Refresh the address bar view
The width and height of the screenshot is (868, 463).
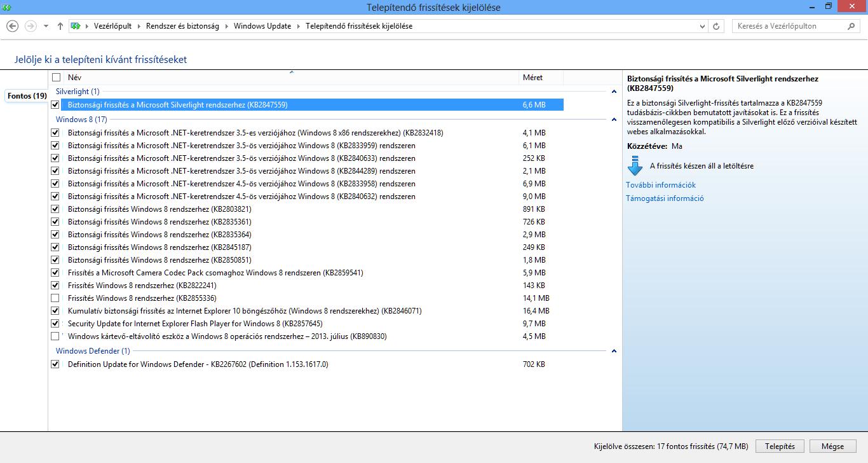[x=717, y=26]
